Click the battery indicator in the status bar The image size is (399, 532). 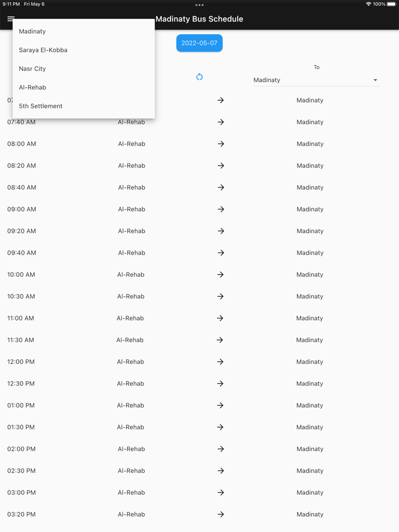pyautogui.click(x=392, y=4)
